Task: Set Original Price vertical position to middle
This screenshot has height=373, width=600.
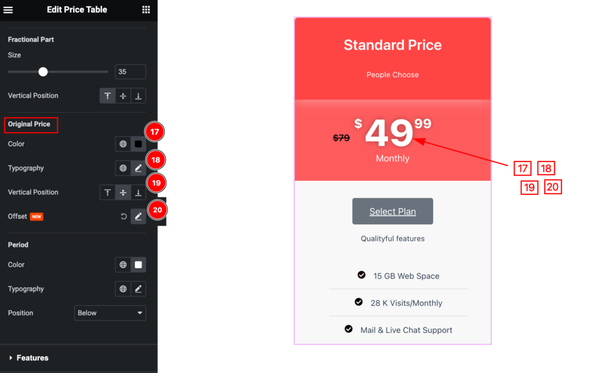Action: click(x=123, y=192)
